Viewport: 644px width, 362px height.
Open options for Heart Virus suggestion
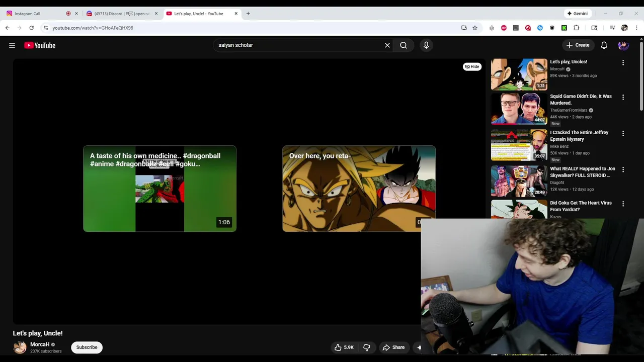click(x=623, y=204)
